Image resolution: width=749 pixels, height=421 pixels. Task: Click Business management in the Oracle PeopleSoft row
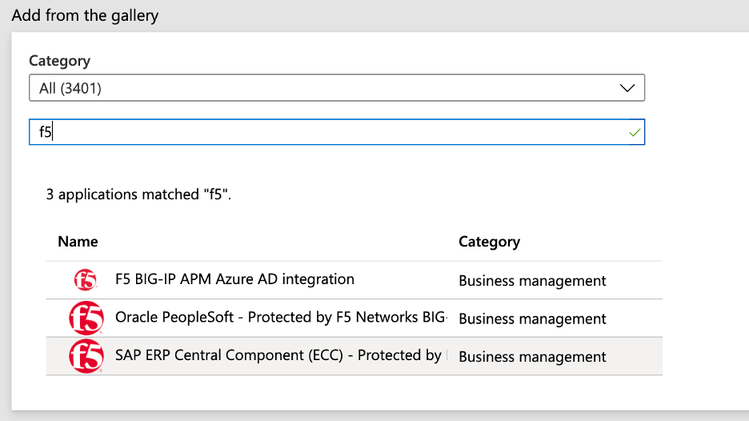pyautogui.click(x=532, y=319)
